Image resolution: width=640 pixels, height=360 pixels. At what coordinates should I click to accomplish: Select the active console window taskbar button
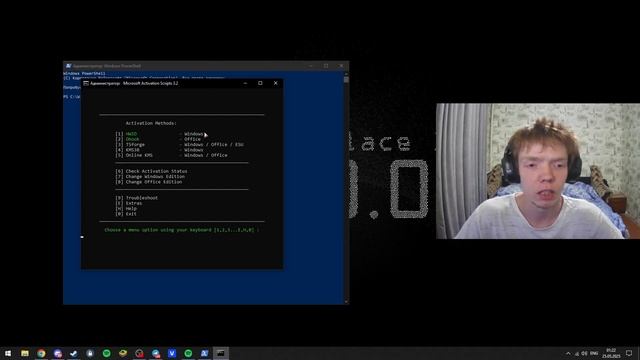coord(221,353)
